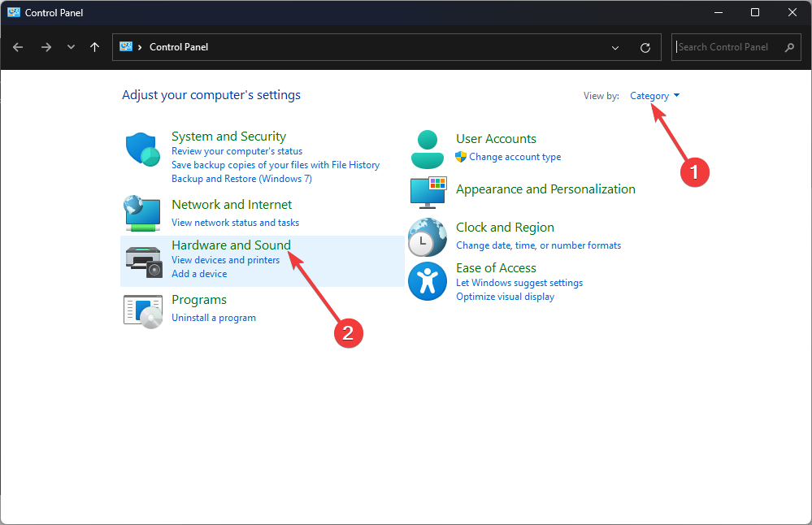Click the Network and Internet globe icon
Viewport: 812px width, 525px height.
coord(143,212)
